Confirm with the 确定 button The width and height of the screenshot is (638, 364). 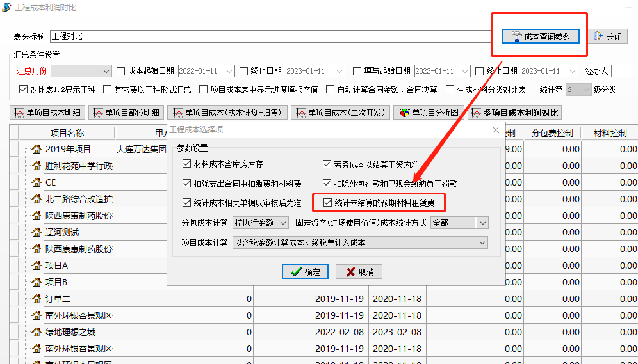click(305, 272)
